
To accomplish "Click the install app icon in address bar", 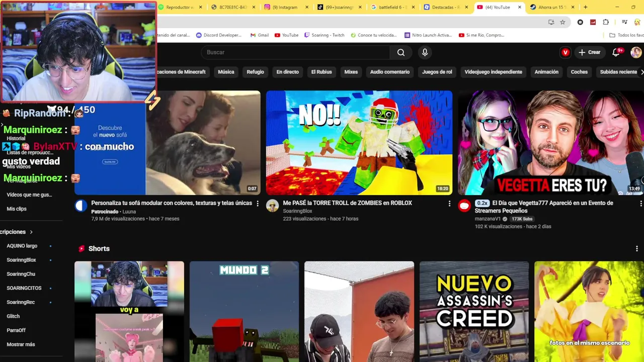I will 551,22.
